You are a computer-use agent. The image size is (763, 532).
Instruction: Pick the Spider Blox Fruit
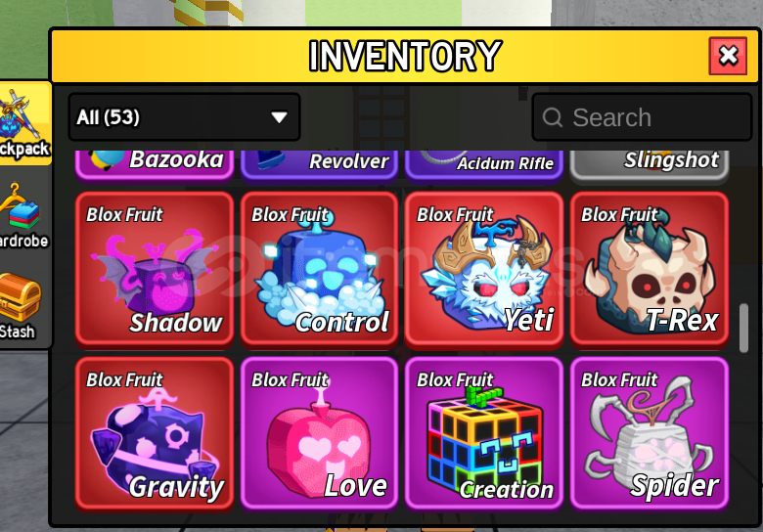tap(650, 434)
